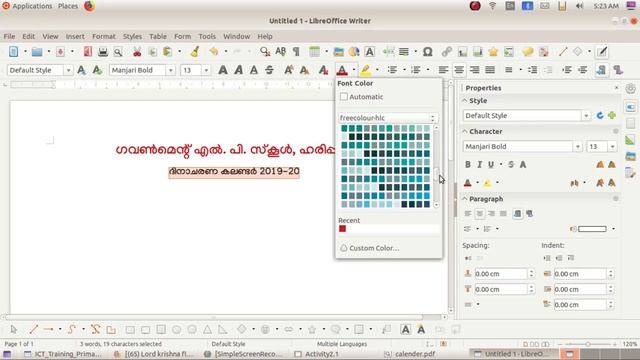Click the Insert Special Character omega icon

[x=427, y=52]
